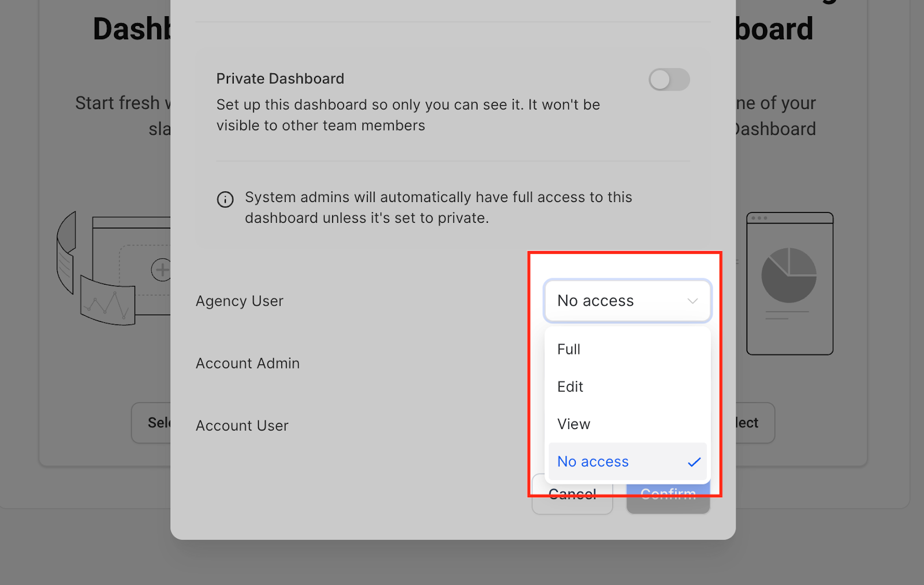Click the pie chart icon illustration
924x585 pixels.
pyautogui.click(x=789, y=275)
